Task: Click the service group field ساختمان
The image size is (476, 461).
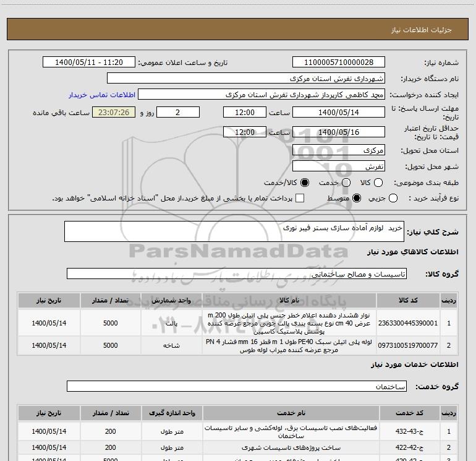Action: click(x=237, y=386)
